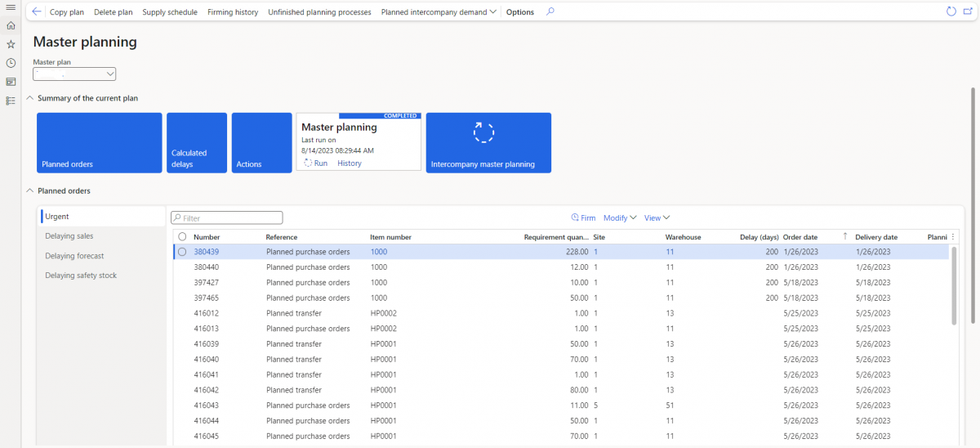Open the grid options vertical dots menu
The image size is (980, 448).
tap(953, 237)
